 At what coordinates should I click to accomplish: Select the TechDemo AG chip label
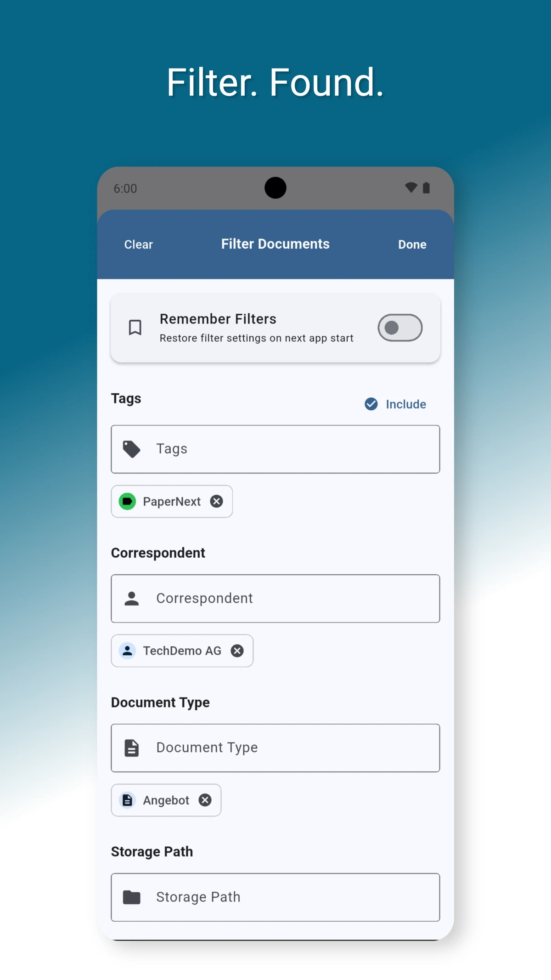point(182,651)
